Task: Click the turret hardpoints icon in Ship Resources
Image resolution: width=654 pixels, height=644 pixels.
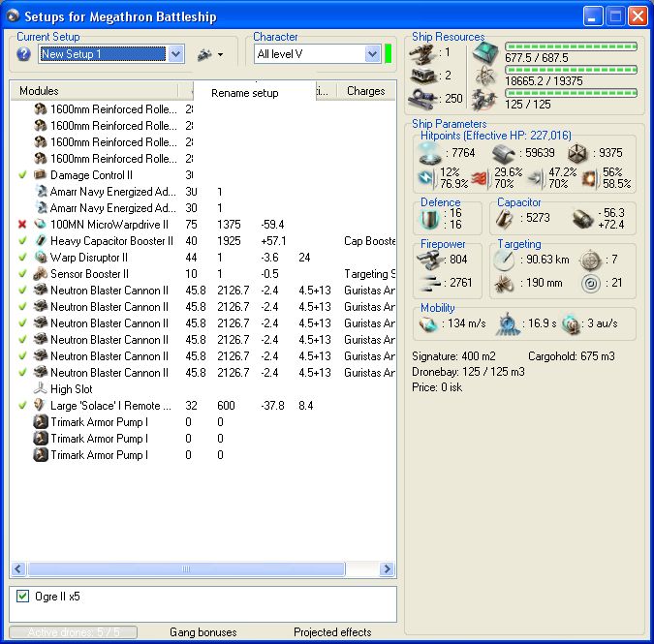Action: click(x=422, y=52)
